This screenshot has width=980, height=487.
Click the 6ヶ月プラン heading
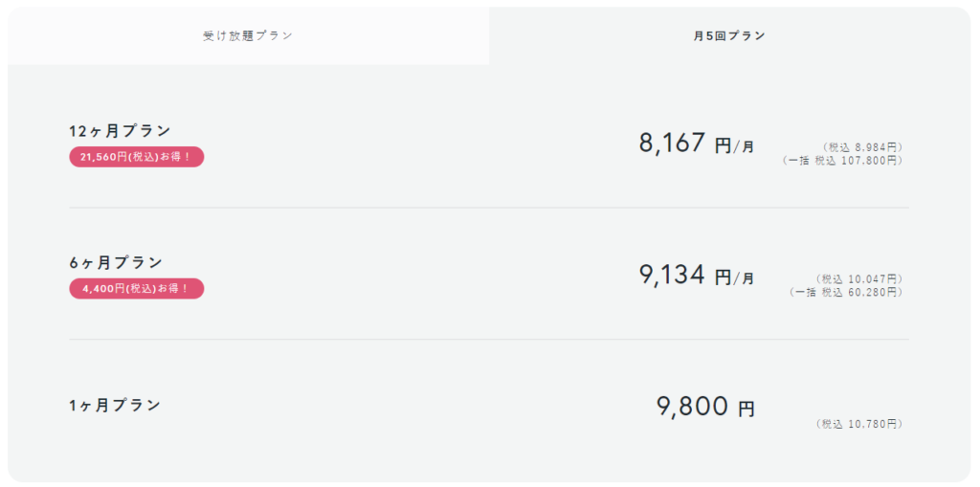click(116, 262)
